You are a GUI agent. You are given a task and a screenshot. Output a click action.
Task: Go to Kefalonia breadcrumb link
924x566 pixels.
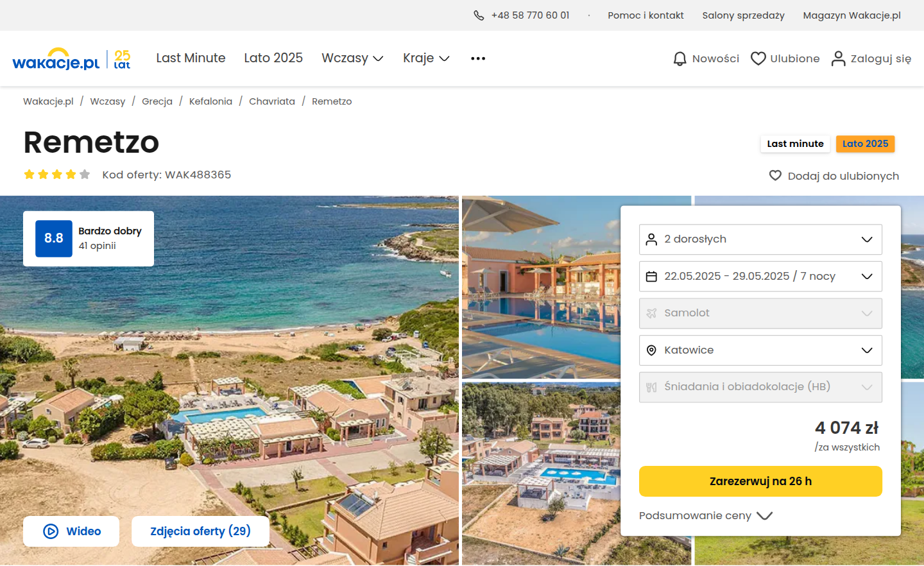[x=210, y=101]
